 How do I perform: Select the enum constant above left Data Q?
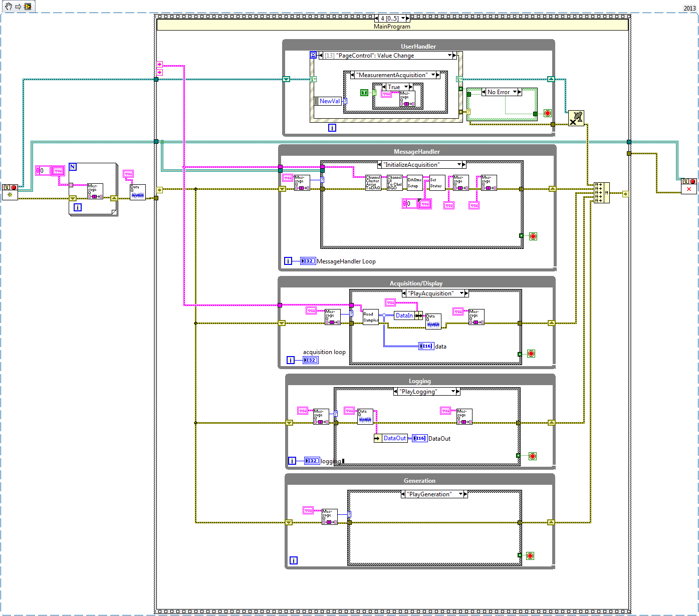pos(129,174)
